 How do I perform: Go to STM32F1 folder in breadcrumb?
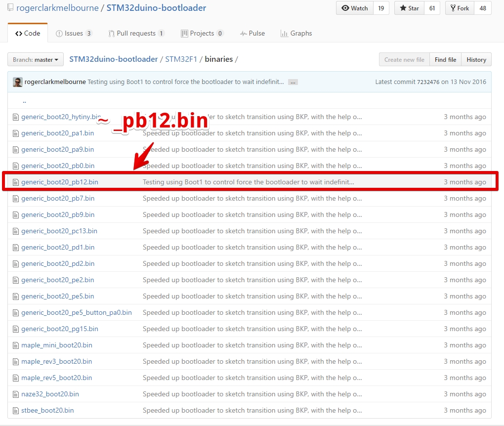point(181,59)
